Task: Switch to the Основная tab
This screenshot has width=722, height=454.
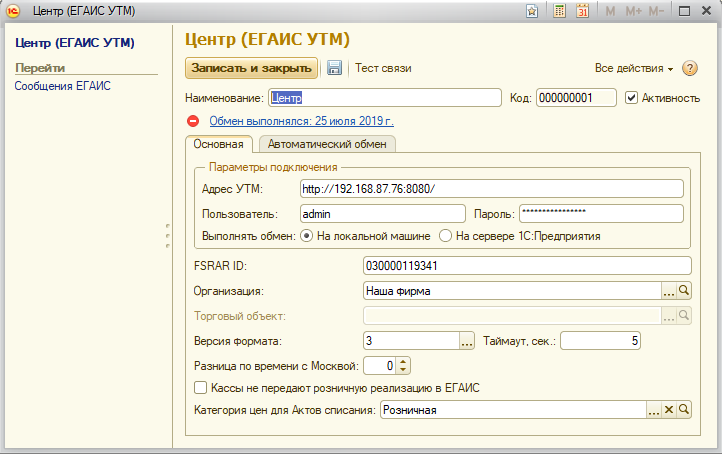Action: (x=219, y=144)
